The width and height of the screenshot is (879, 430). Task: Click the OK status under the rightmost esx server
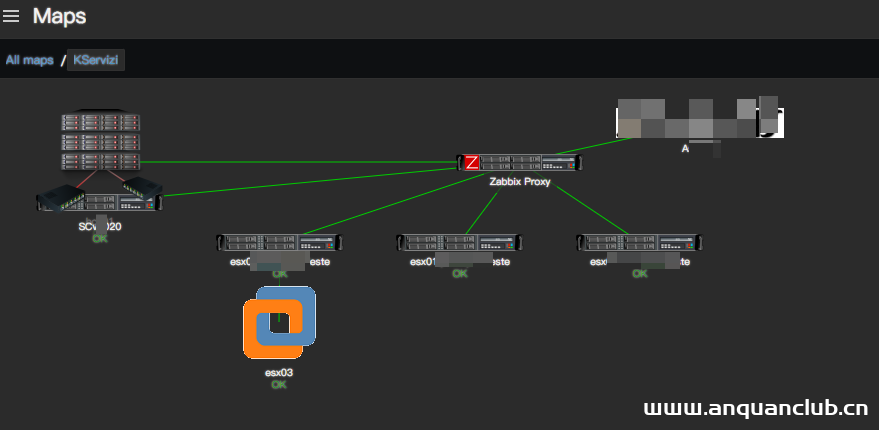639,274
